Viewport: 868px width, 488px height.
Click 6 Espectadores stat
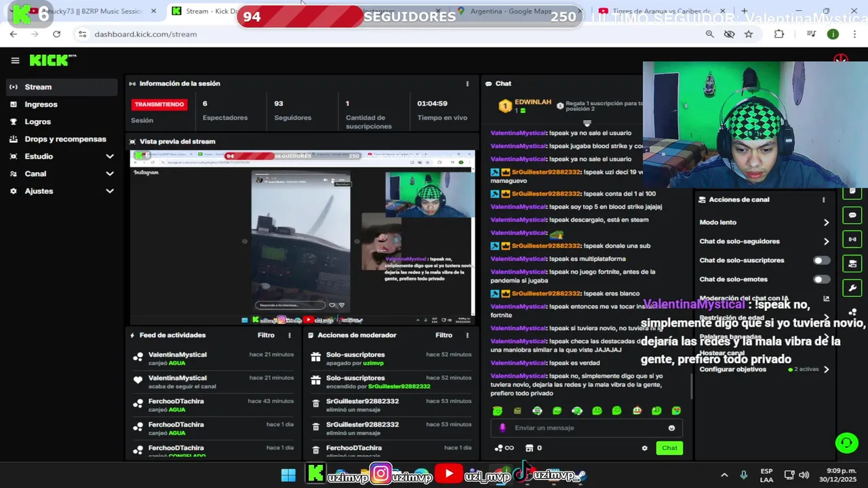pos(224,110)
